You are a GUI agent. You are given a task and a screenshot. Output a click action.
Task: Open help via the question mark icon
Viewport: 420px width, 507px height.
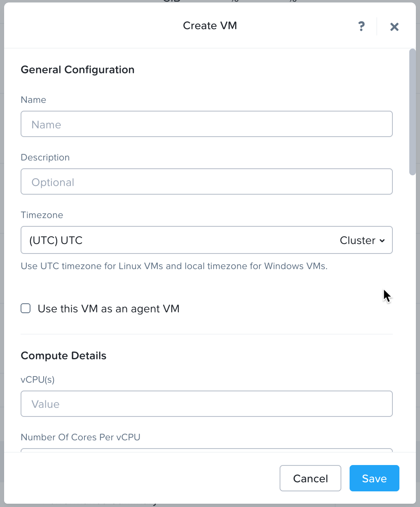tap(361, 26)
